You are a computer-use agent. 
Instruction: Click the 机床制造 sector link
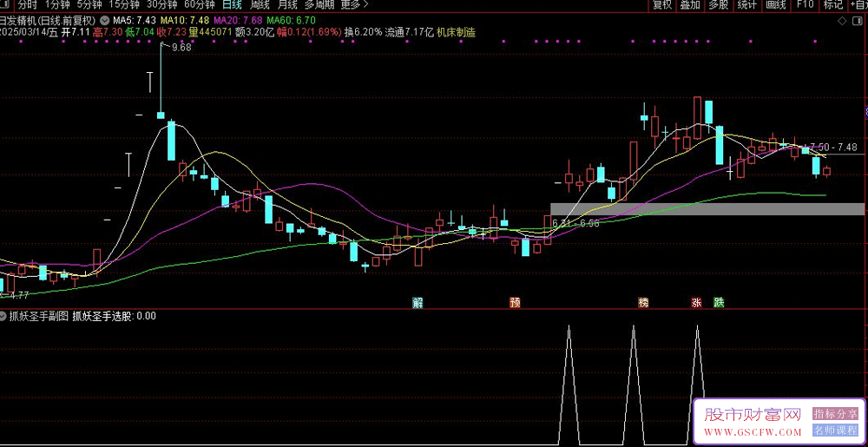457,32
